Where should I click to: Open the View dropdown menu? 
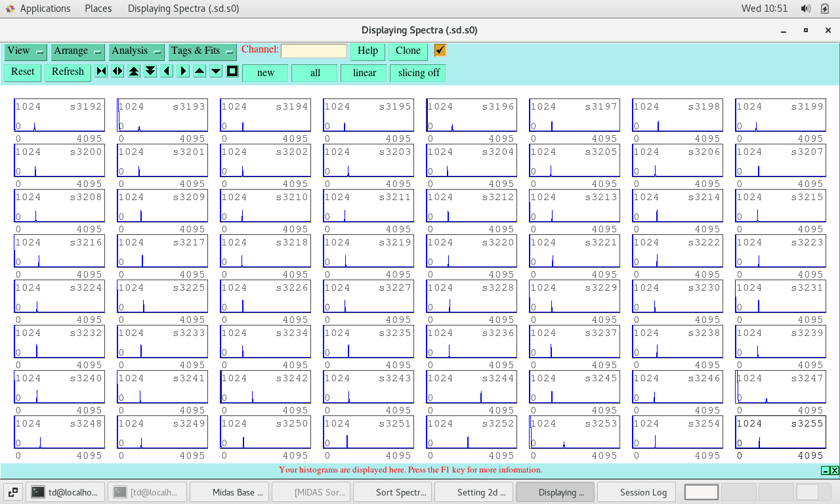25,51
